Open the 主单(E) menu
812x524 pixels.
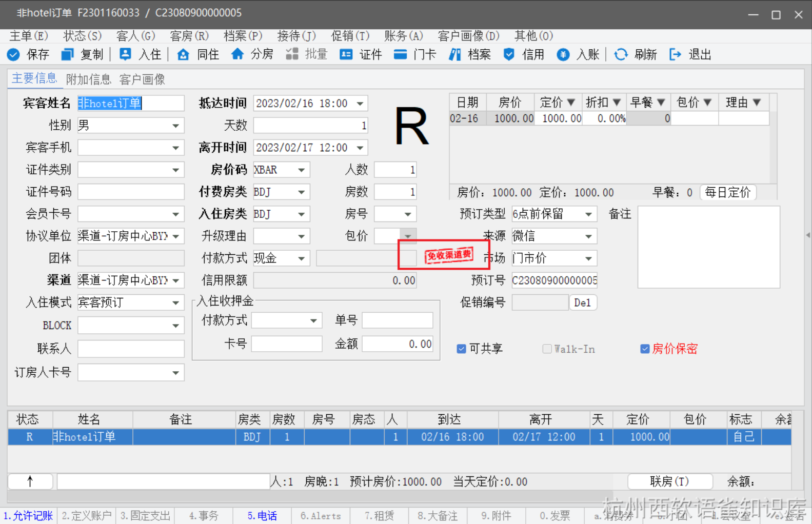29,36
